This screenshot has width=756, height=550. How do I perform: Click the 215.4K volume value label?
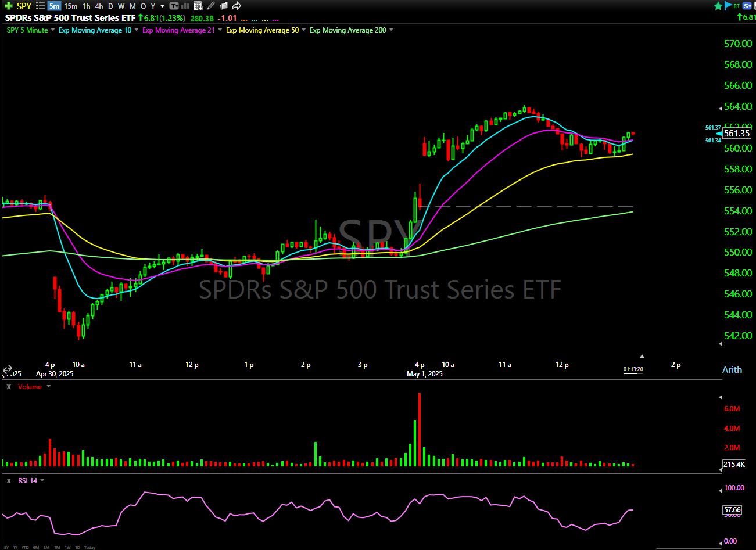coord(734,465)
